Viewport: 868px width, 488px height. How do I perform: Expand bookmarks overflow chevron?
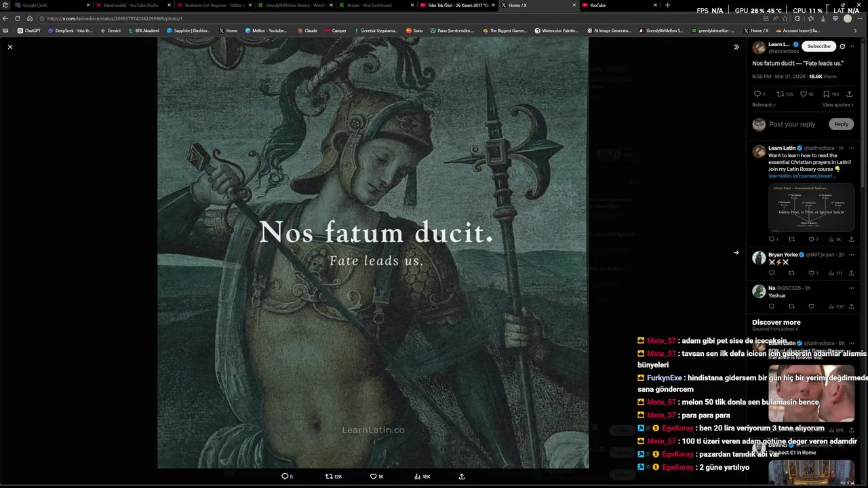coord(854,30)
